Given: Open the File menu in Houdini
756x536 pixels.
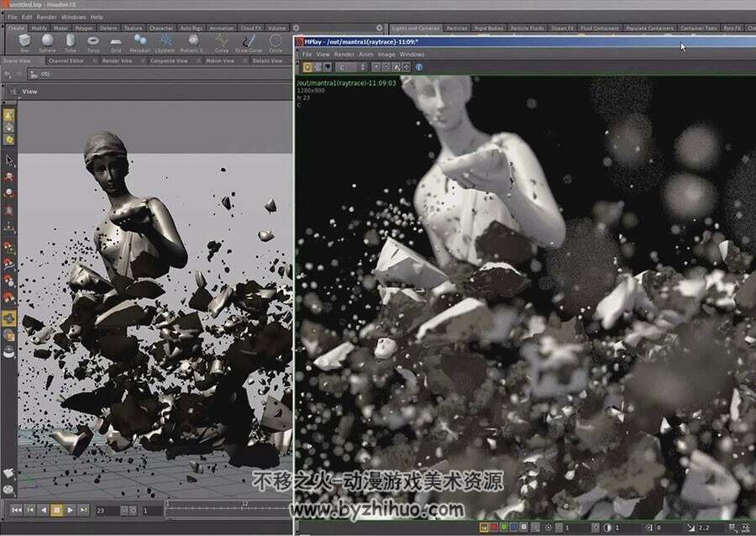Looking at the screenshot, I should click(12, 17).
